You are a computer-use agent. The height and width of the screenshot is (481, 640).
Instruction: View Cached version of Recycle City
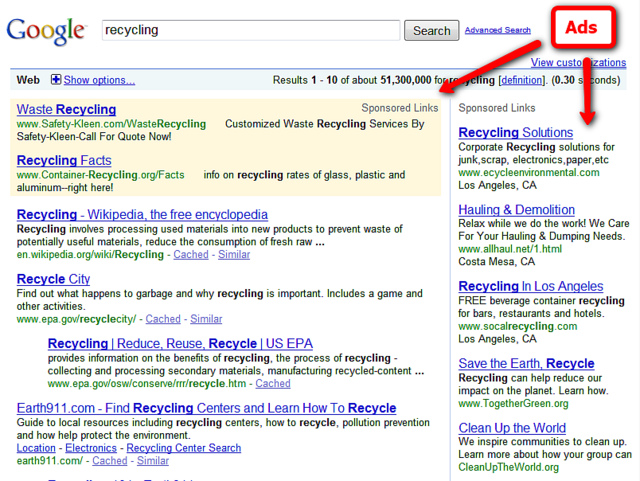click(163, 319)
